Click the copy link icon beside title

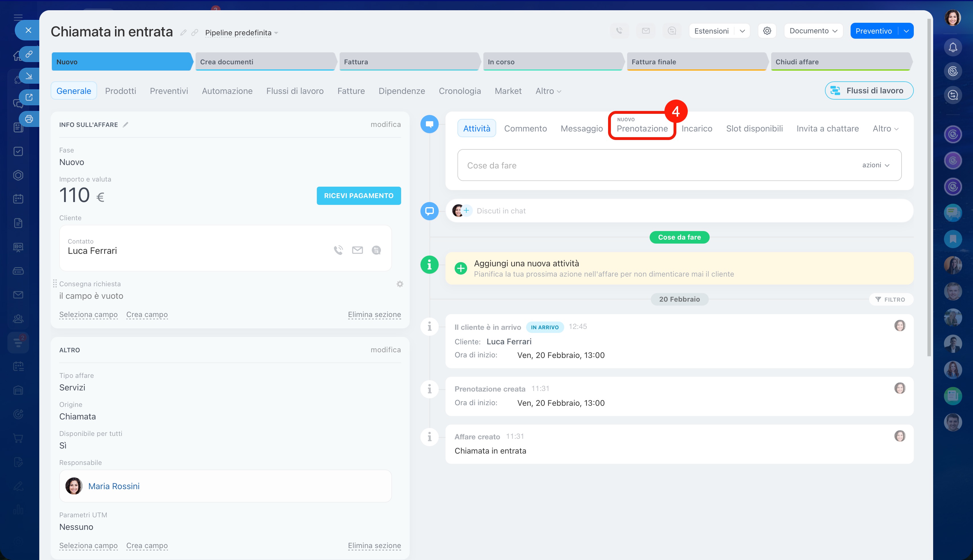[x=195, y=33]
